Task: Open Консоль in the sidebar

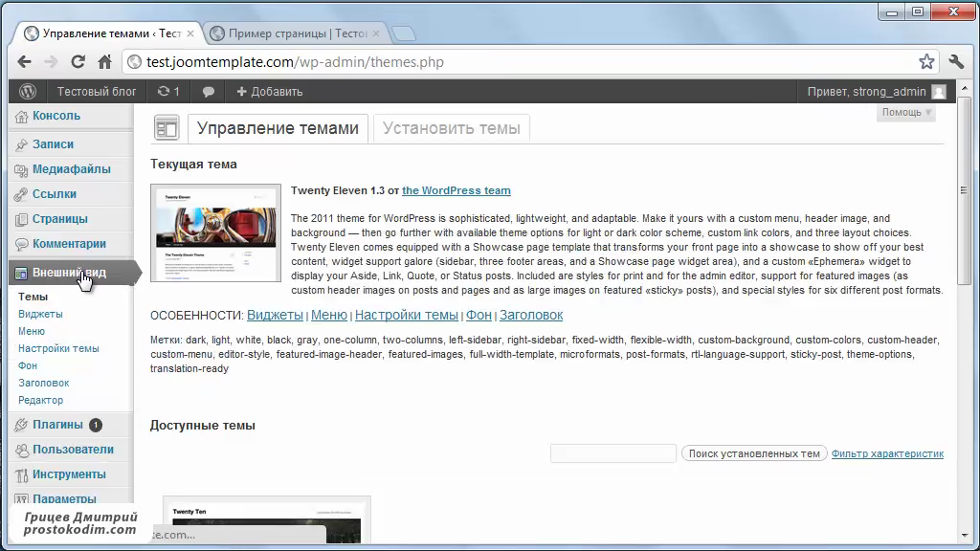Action: click(x=56, y=116)
